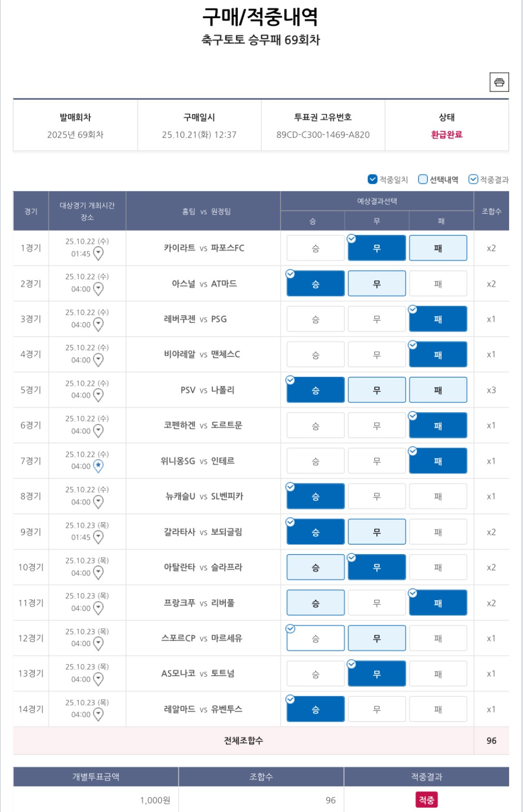The image size is (523, 812).
Task: Enable the 선택내역 checkbox
Action: (423, 179)
